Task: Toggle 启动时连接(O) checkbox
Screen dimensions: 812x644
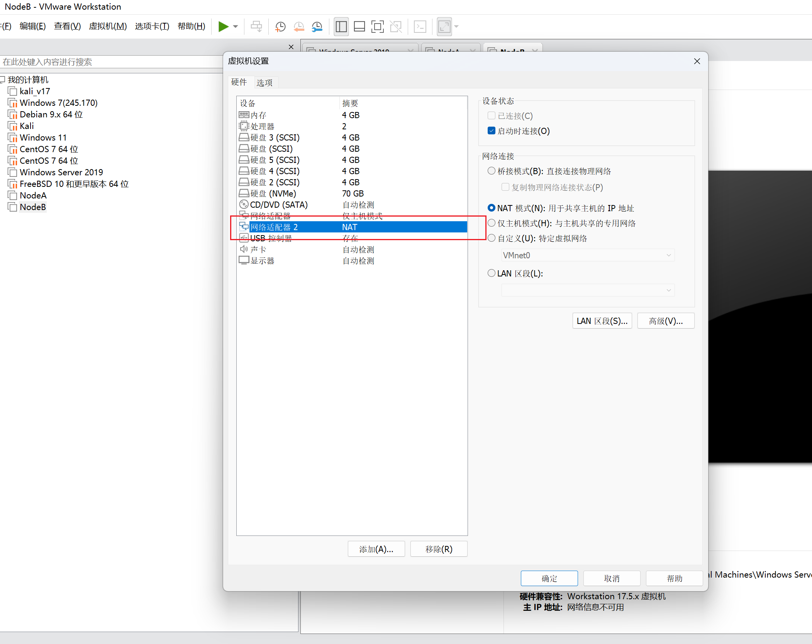Action: [x=492, y=131]
